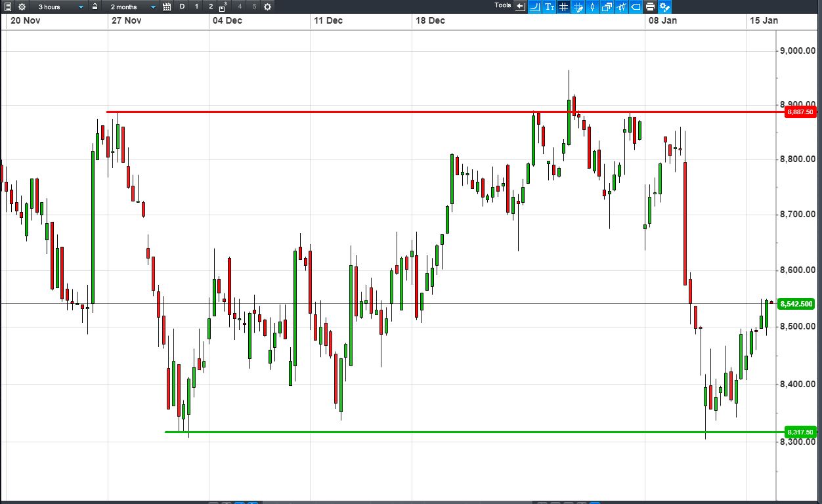
Task: Select the curve line drawing tool
Action: (534, 7)
